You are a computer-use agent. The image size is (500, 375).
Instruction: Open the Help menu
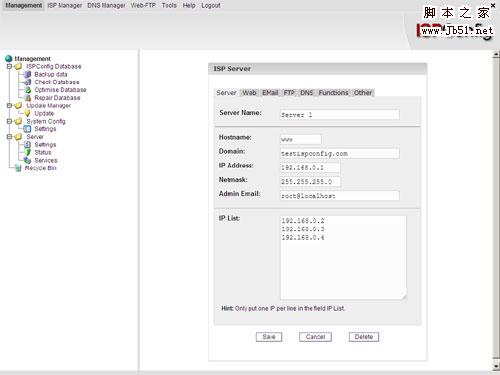coord(189,5)
